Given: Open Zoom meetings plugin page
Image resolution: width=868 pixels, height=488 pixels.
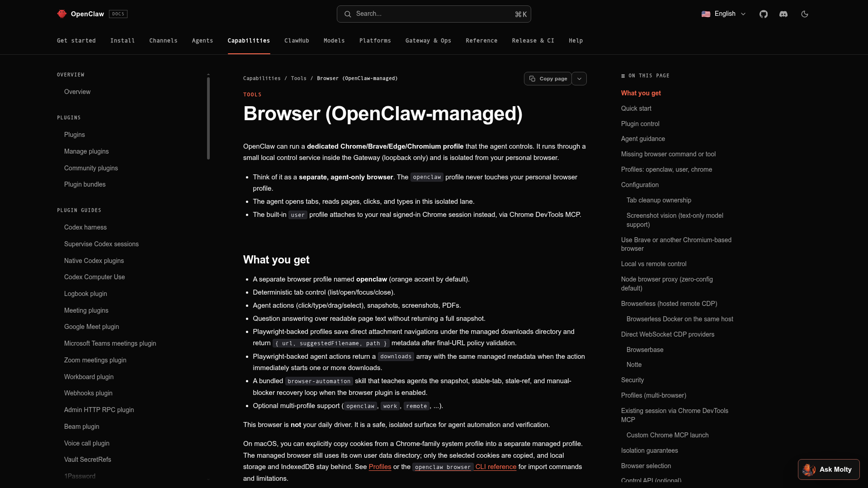Looking at the screenshot, I should coord(95,360).
